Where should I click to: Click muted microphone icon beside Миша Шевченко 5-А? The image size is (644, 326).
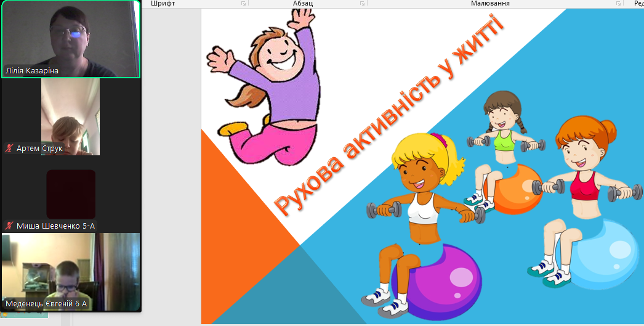click(9, 226)
